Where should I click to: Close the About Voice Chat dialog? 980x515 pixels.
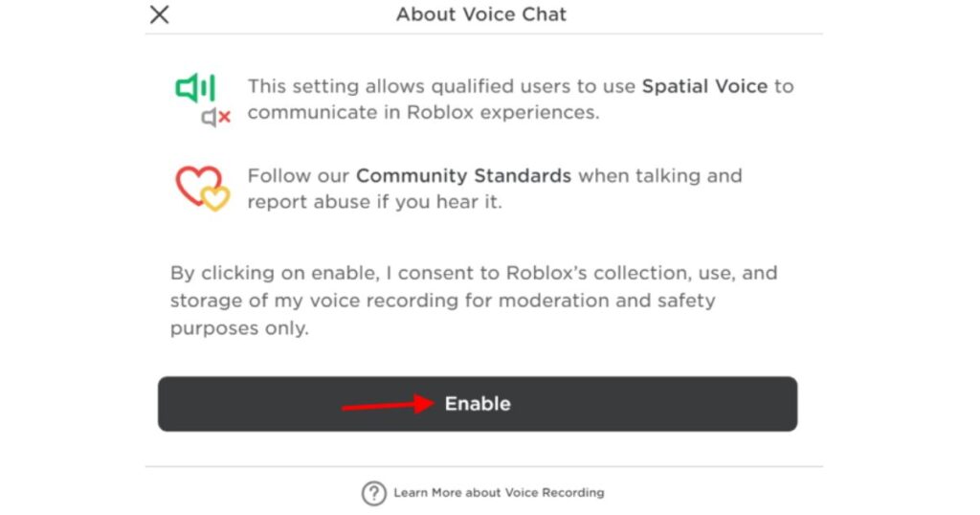coord(160,14)
